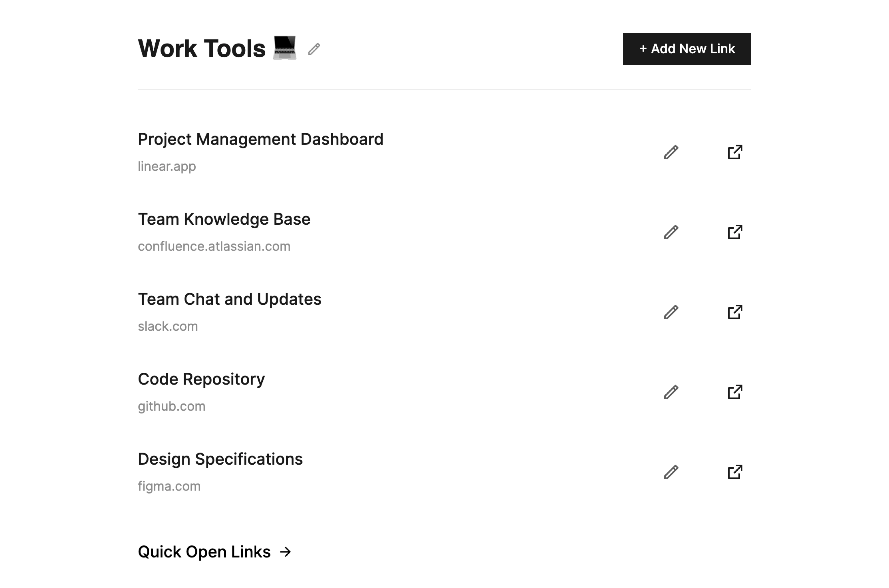Viewport: 889px width, 588px height.
Task: Open Design Specifications external link icon
Action: click(x=735, y=472)
